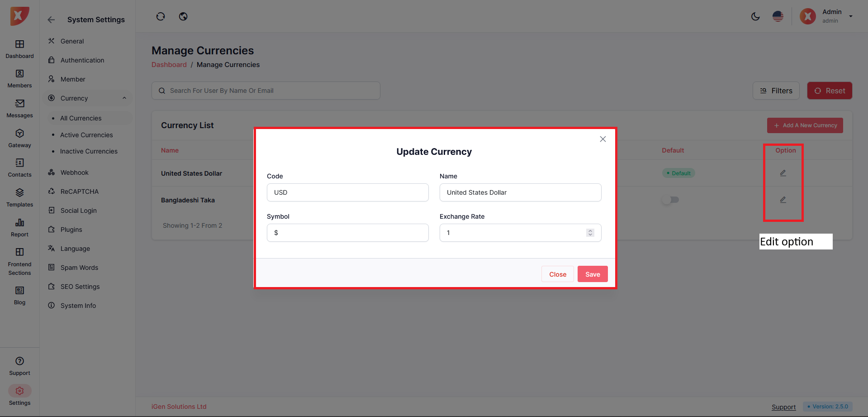The height and width of the screenshot is (417, 868).
Task: Open the Report chart icon
Action: coord(19,223)
